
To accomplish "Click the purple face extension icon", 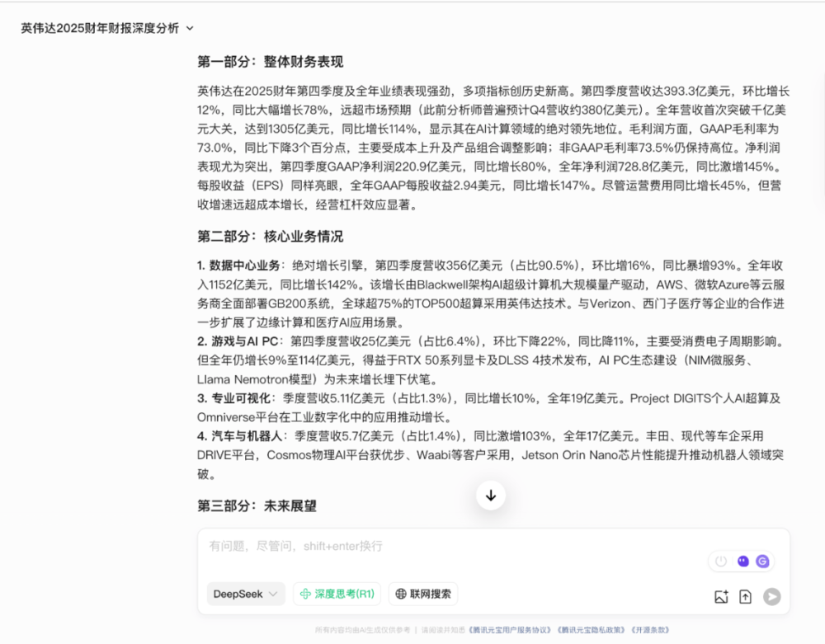I will pos(743,562).
